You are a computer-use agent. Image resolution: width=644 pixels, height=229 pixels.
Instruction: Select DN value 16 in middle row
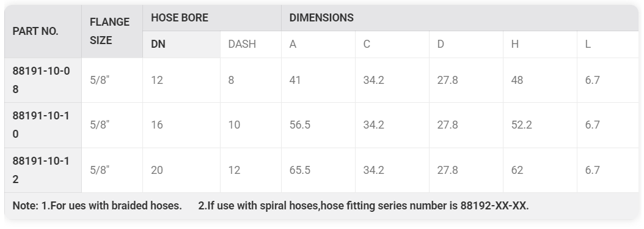click(x=157, y=125)
